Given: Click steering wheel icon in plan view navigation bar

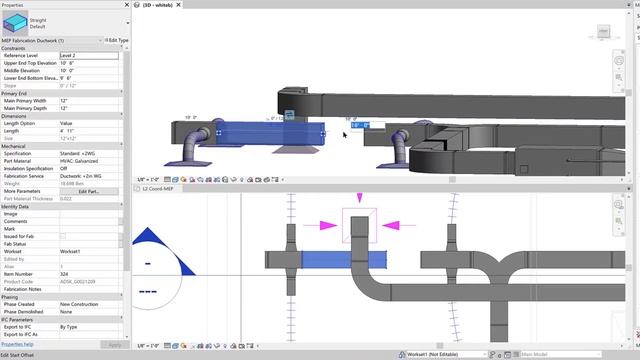Looking at the screenshot, I should pyautogui.click(x=619, y=204).
